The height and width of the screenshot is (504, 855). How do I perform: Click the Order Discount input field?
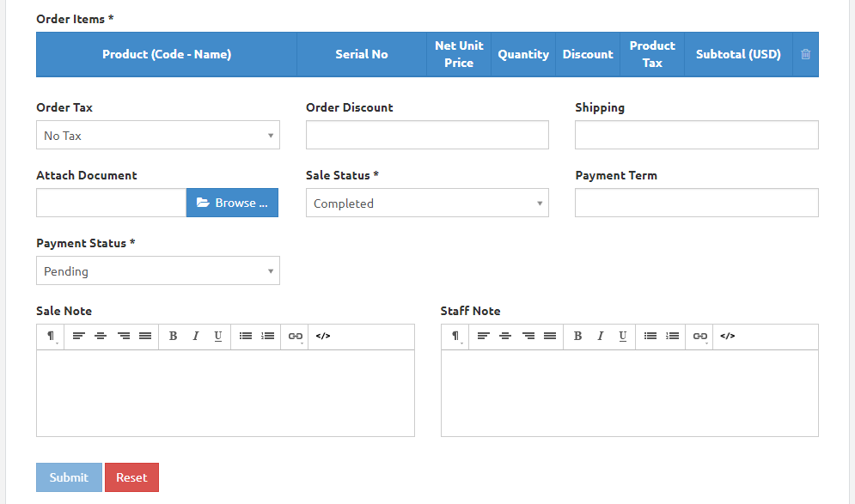[427, 135]
